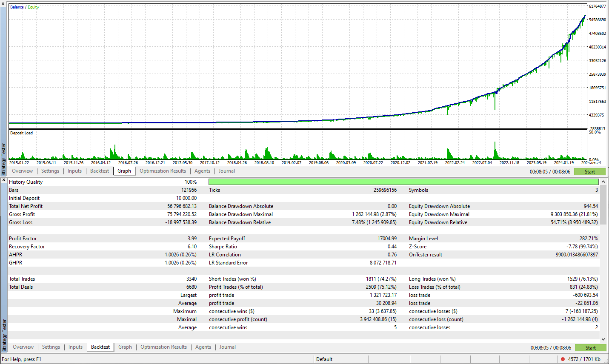Click date label 2015.01.22 on time axis
609x364 pixels.
[x=19, y=163]
